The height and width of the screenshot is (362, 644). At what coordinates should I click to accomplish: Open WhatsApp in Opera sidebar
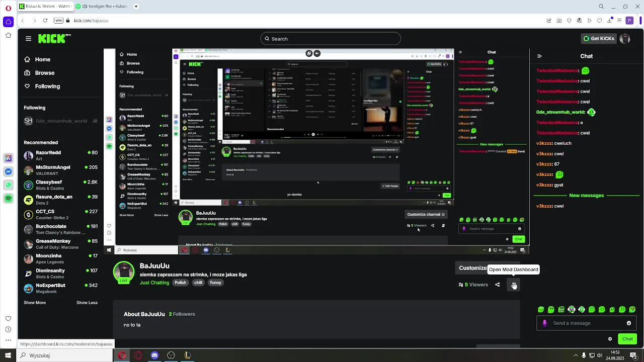point(8,185)
